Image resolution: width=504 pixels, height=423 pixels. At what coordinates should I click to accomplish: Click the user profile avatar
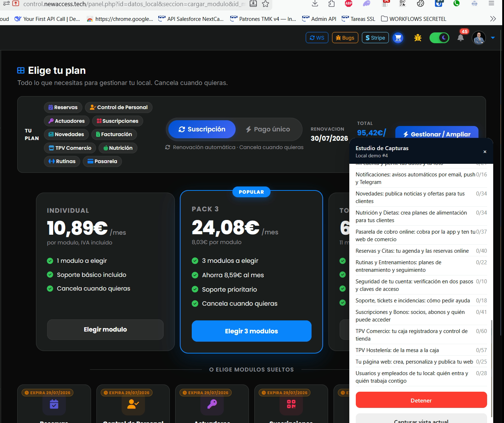(x=479, y=38)
